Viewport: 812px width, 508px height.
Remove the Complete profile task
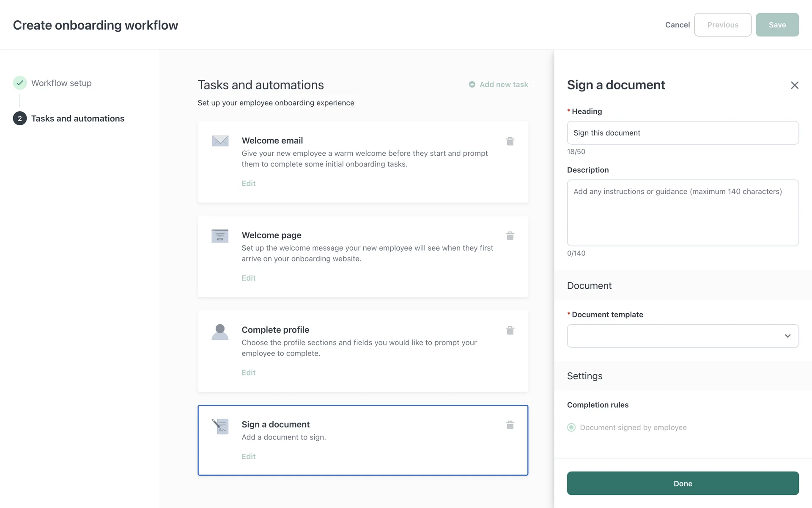[x=510, y=330]
